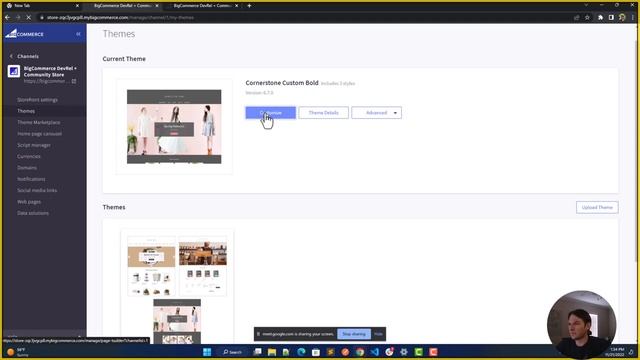640x360 pixels.
Task: Collapse the sidebar with the double-chevron icon
Action: [x=78, y=34]
